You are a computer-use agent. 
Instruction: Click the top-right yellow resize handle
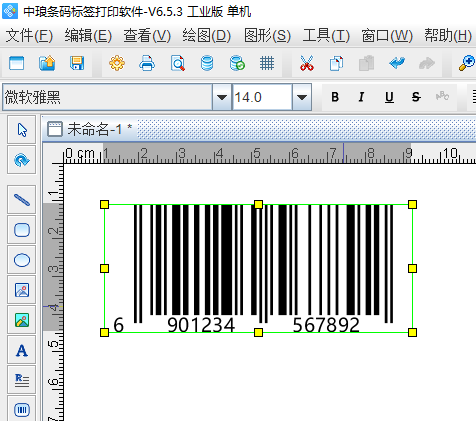pos(412,204)
